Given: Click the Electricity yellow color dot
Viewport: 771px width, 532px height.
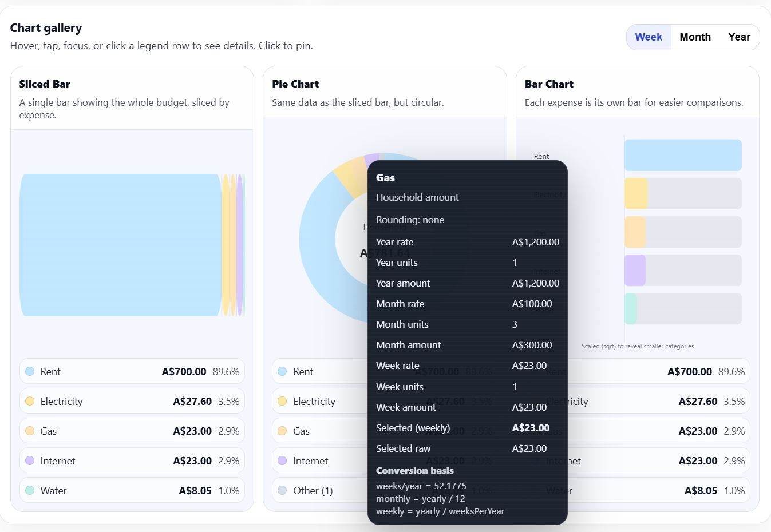Looking at the screenshot, I should pos(29,401).
